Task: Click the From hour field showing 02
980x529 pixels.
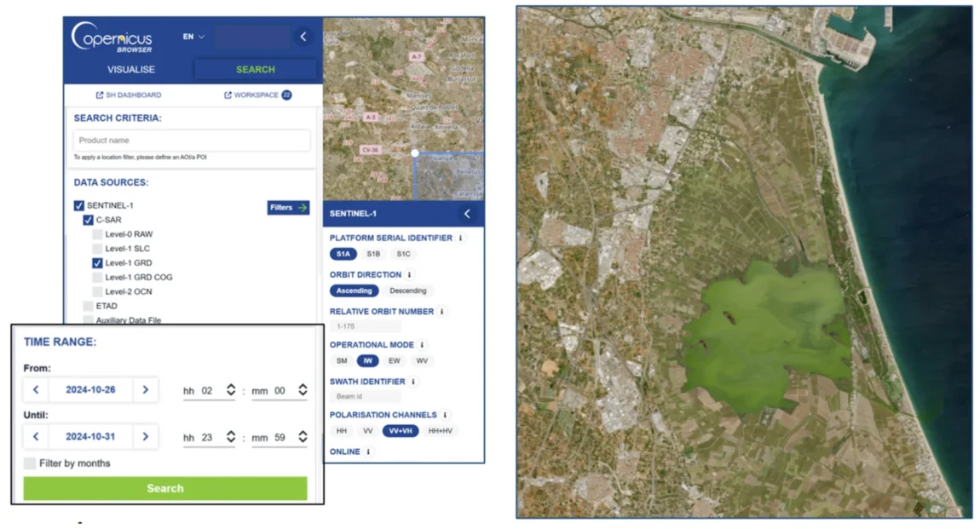Action: pos(207,391)
